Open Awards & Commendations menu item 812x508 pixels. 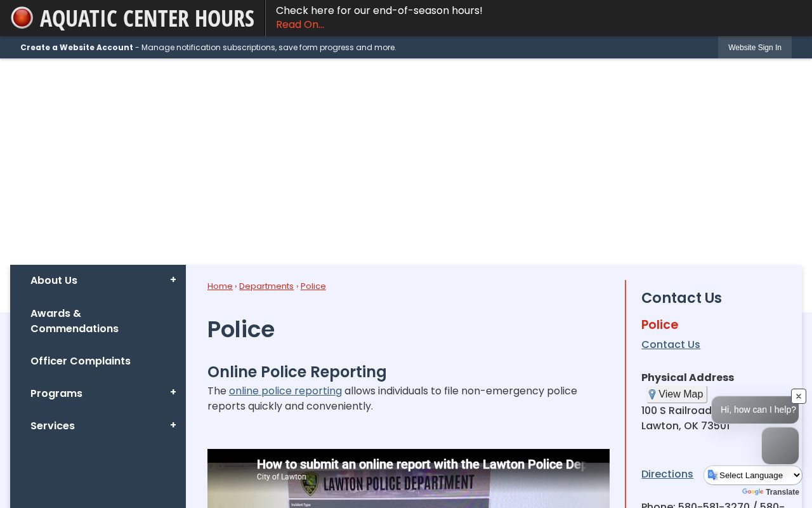pos(74,321)
